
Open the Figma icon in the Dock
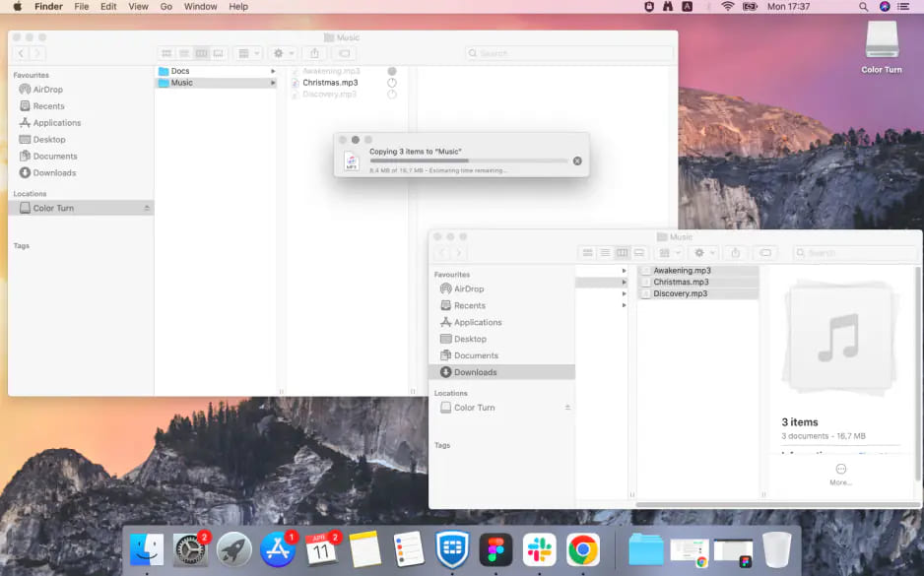click(495, 549)
